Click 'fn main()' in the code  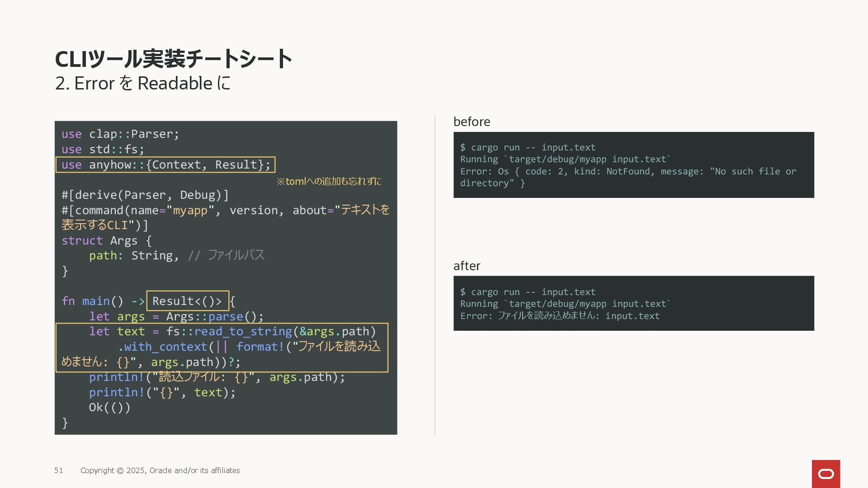(92, 301)
